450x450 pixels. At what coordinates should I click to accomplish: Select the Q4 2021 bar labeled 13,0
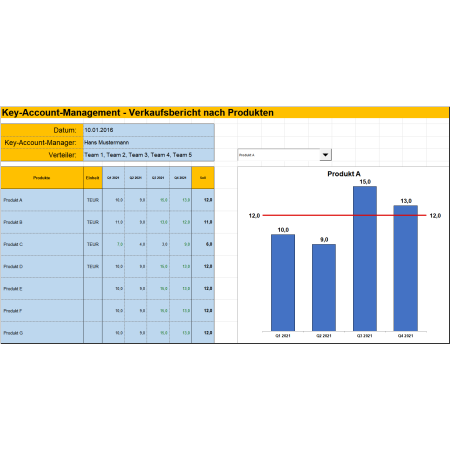click(406, 268)
